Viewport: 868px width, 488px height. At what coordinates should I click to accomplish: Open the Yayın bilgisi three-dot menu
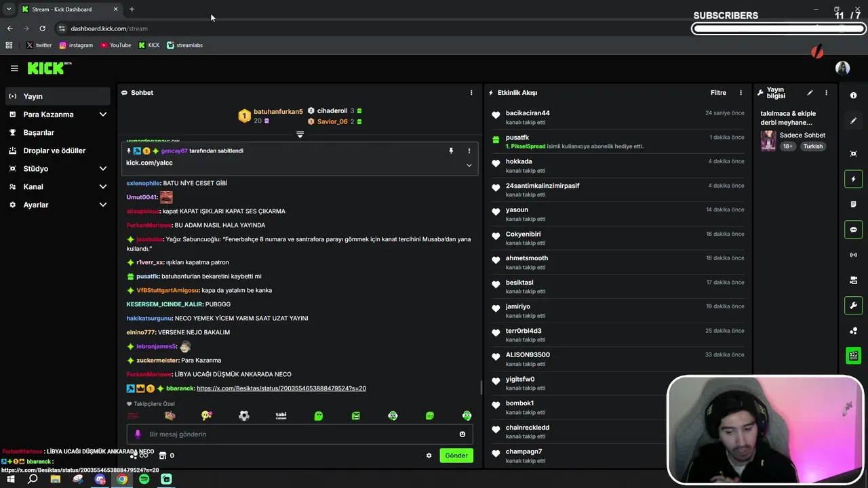click(x=826, y=93)
